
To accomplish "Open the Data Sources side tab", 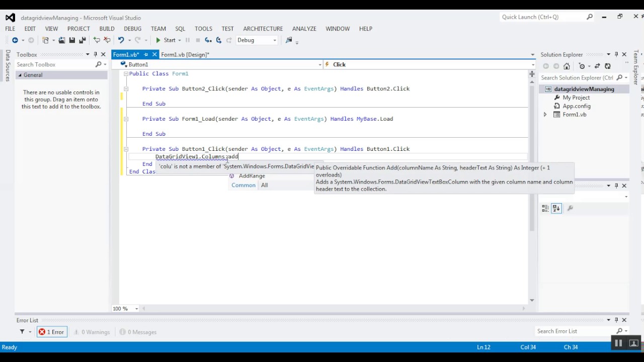I will pos(8,65).
